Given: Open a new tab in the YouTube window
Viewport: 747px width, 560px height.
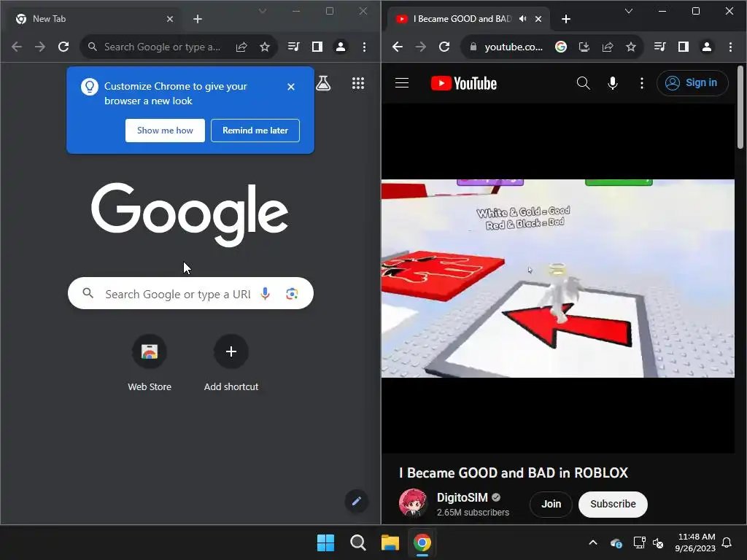Looking at the screenshot, I should pyautogui.click(x=566, y=19).
